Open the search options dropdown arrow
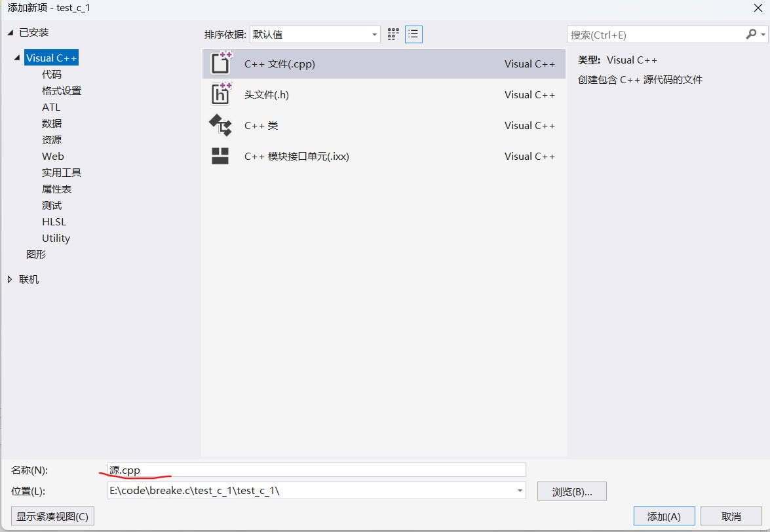Viewport: 770px width, 532px height. 763,34
